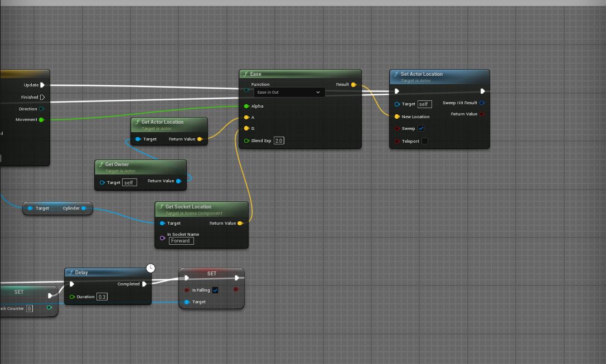Click the New Location input pin

pos(397,117)
